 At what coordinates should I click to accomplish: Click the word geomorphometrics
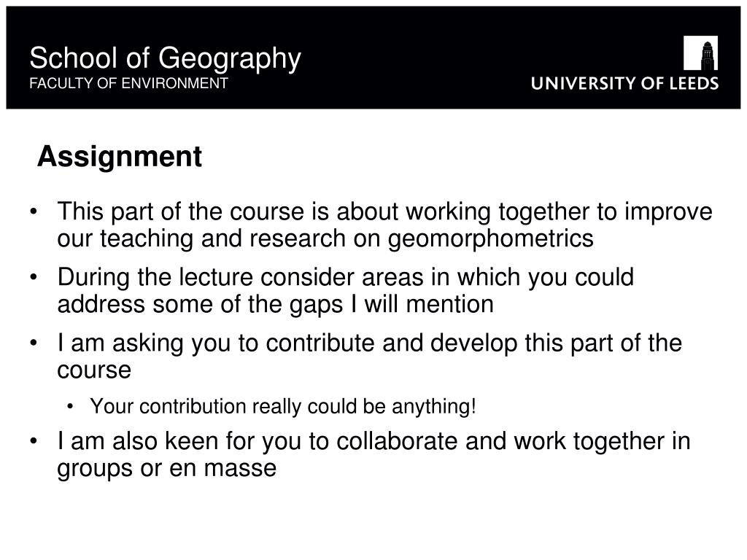click(491, 239)
